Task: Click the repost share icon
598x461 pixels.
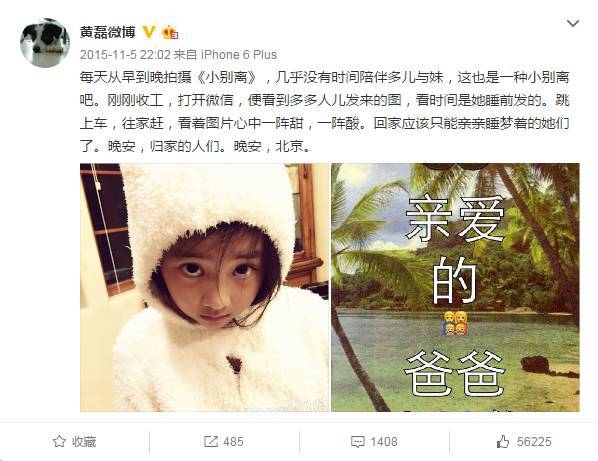Action: 211,442
